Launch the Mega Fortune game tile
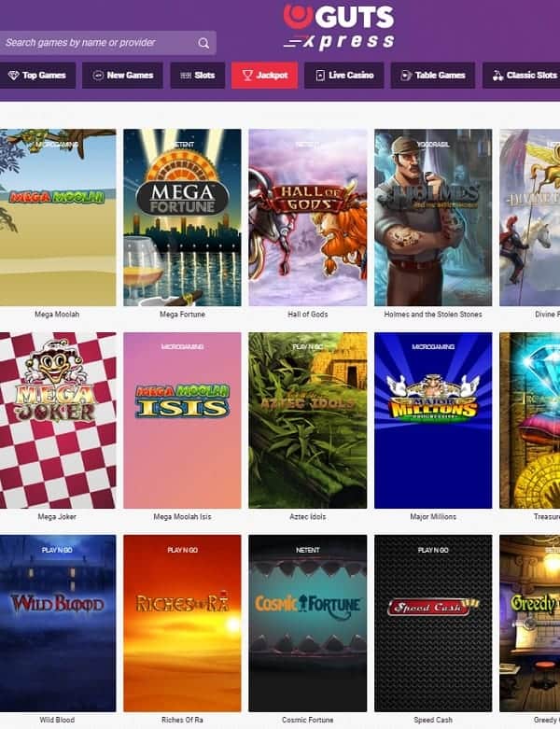Screen dimensions: 560x729 point(182,217)
